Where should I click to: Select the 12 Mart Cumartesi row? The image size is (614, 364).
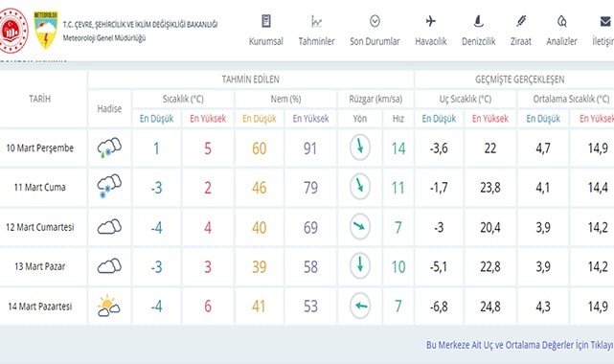tap(307, 227)
